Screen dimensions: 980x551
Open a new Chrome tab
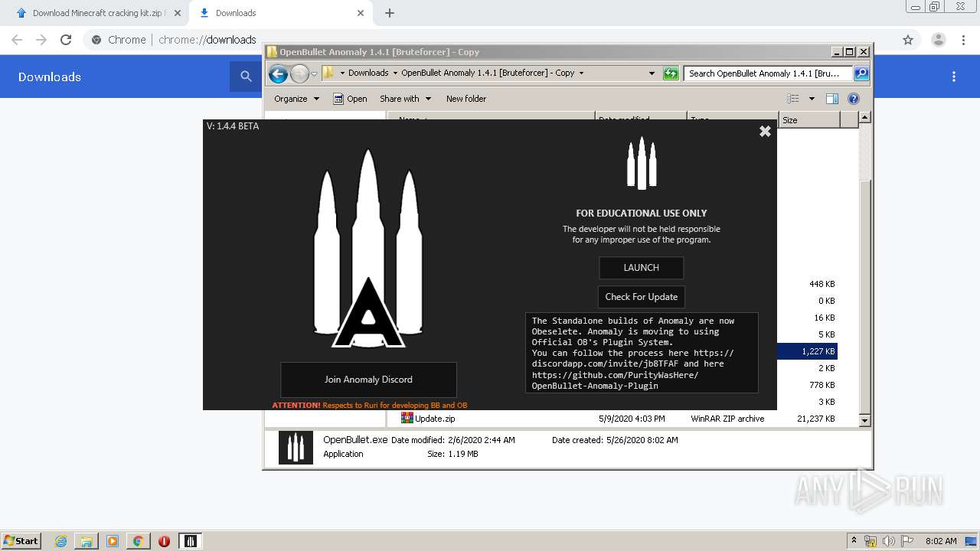tap(390, 13)
